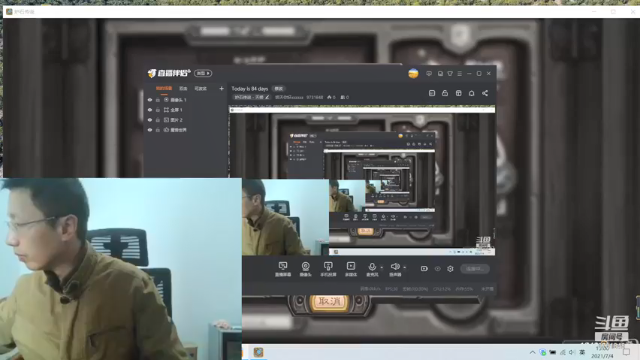Open the mobile screen cast icon

coord(328,269)
